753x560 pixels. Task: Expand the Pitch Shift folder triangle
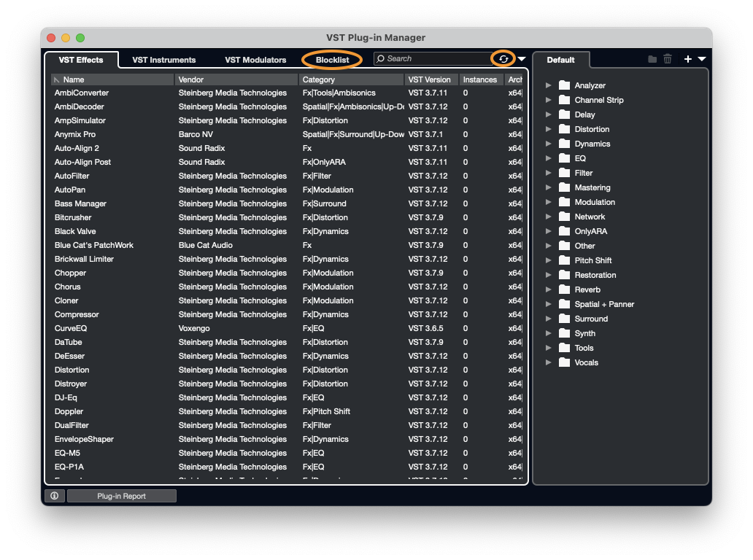pos(548,260)
